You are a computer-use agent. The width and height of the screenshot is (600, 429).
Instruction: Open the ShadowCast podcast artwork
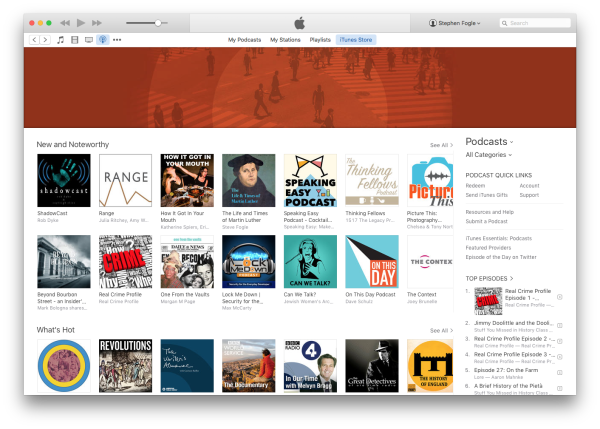(x=64, y=181)
